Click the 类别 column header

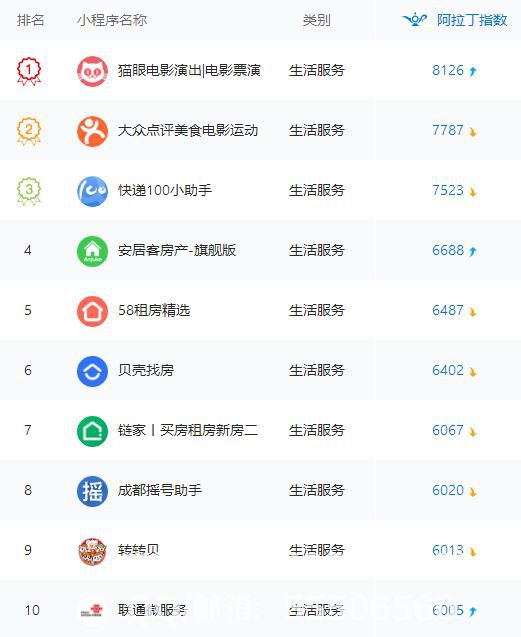pos(317,20)
